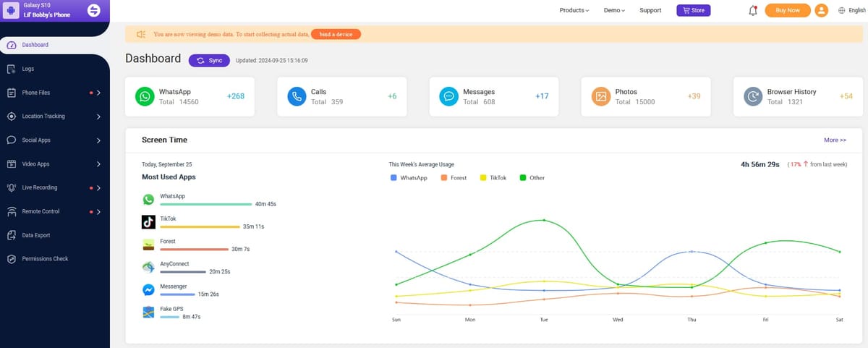This screenshot has height=348, width=868.
Task: Open the user account avatar icon
Action: [x=821, y=10]
